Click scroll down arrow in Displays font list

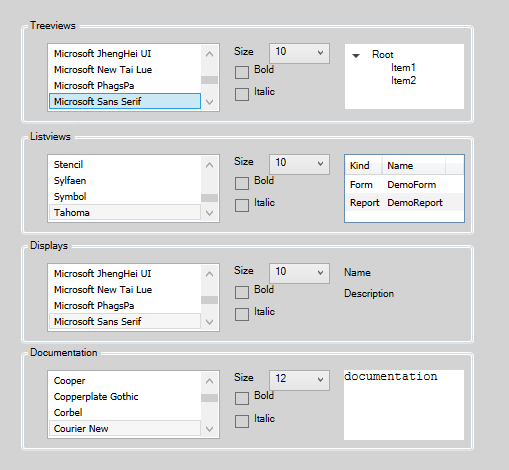click(x=209, y=322)
